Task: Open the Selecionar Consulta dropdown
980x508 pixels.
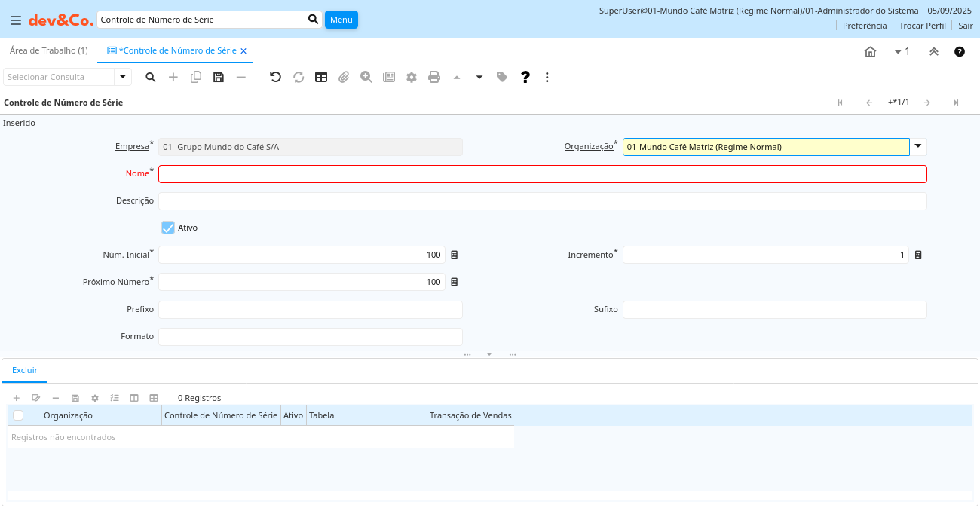Action: 123,77
